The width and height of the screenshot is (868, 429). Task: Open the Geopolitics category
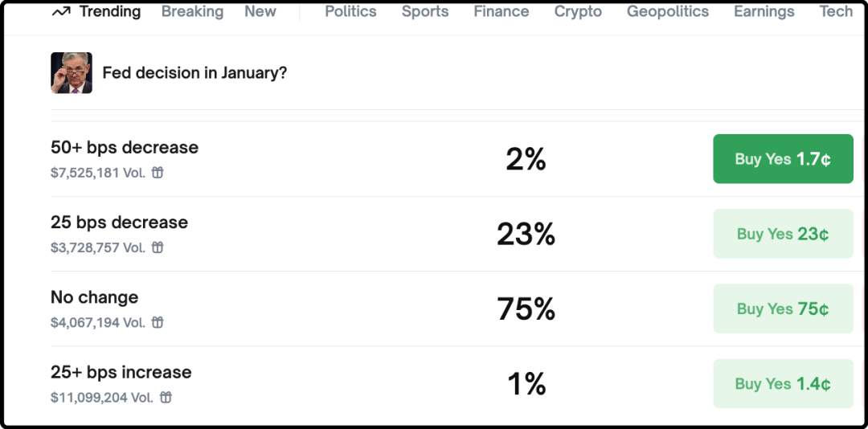[x=668, y=12]
